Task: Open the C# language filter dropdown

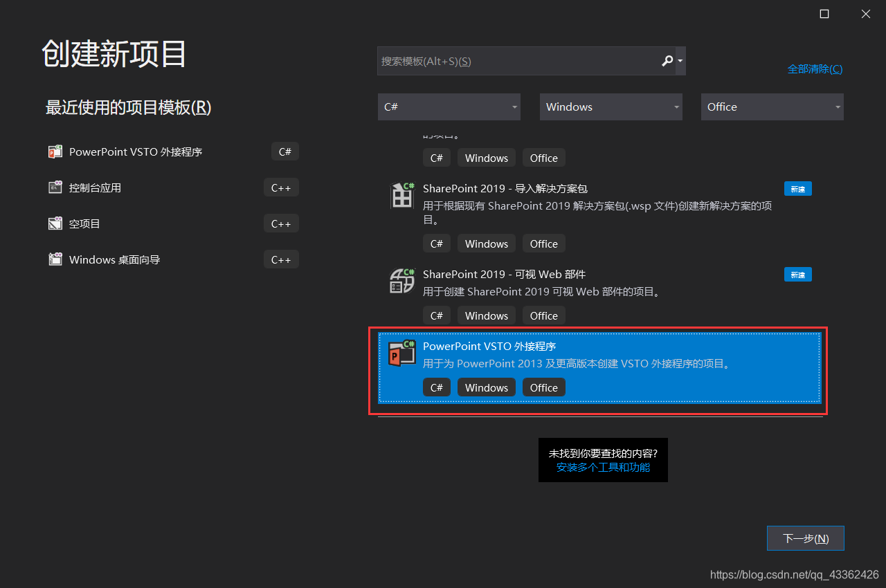Action: pos(449,107)
